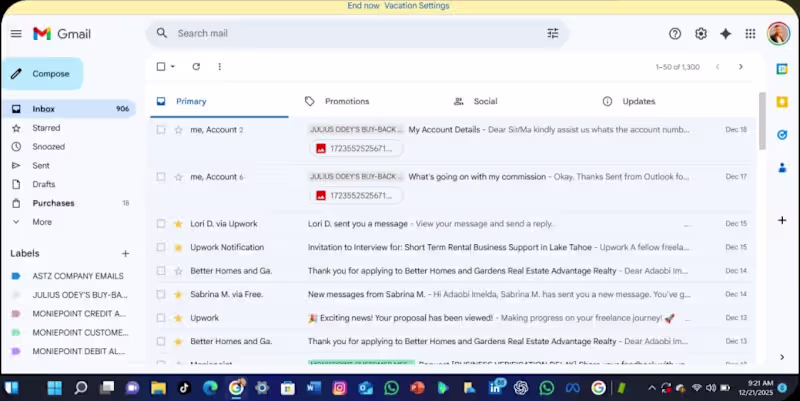The width and height of the screenshot is (800, 401).
Task: Open Google Tasks side panel icon
Action: [782, 135]
